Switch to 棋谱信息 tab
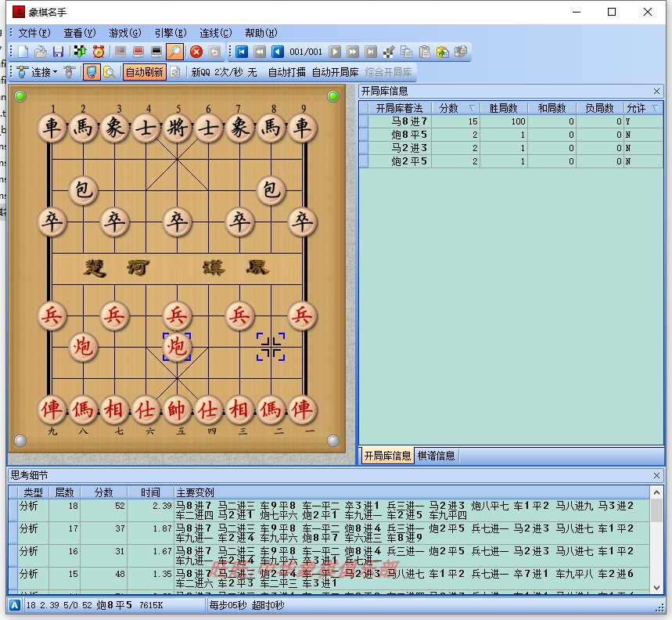This screenshot has width=672, height=620. pos(437,456)
